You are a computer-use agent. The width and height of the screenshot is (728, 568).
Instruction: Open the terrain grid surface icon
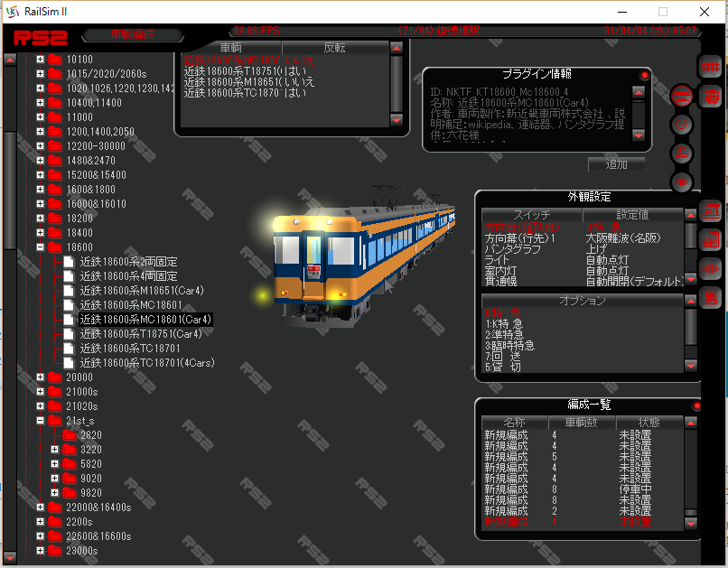(710, 269)
